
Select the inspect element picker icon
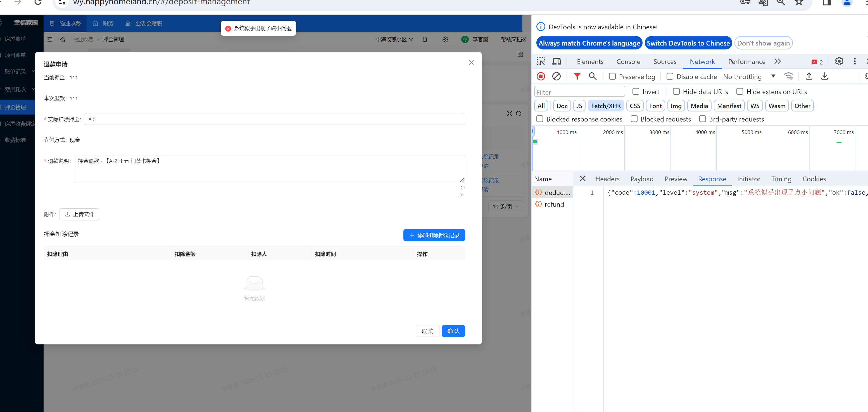(x=541, y=61)
